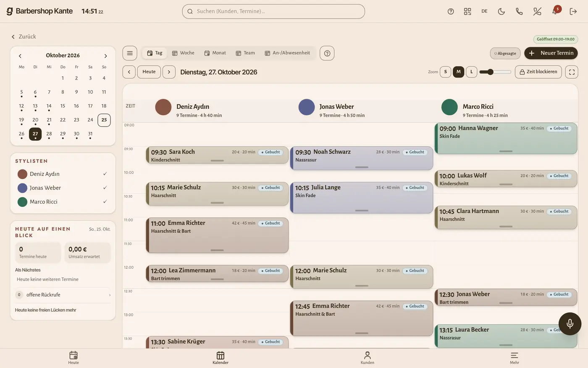588x368 pixels.
Task: Open the hamburger sidebar menu button
Action: click(130, 53)
